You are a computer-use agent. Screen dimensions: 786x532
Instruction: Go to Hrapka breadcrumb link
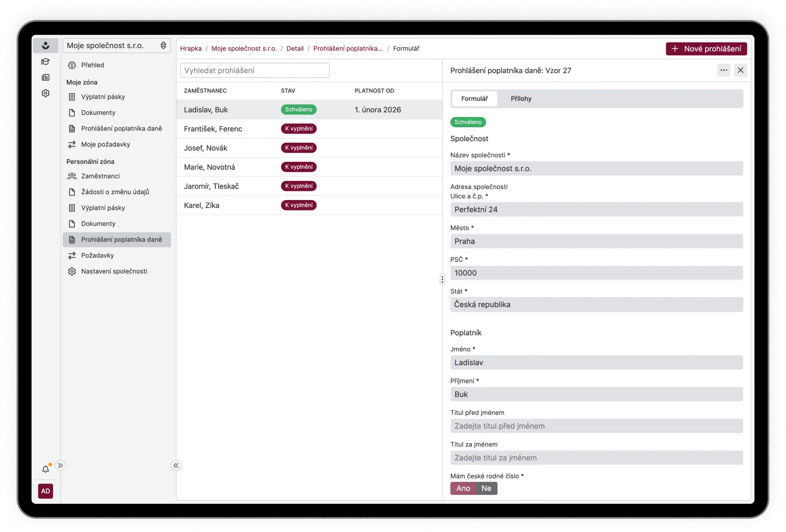click(x=191, y=49)
